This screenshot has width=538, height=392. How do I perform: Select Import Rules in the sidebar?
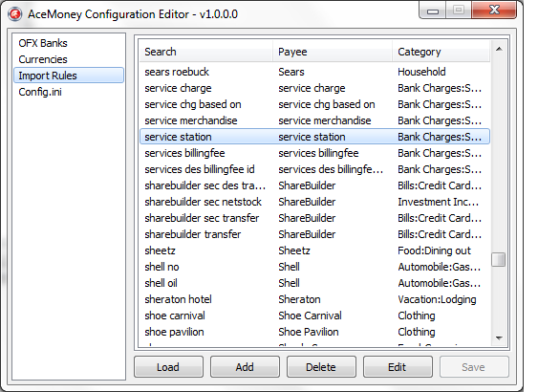[69, 76]
